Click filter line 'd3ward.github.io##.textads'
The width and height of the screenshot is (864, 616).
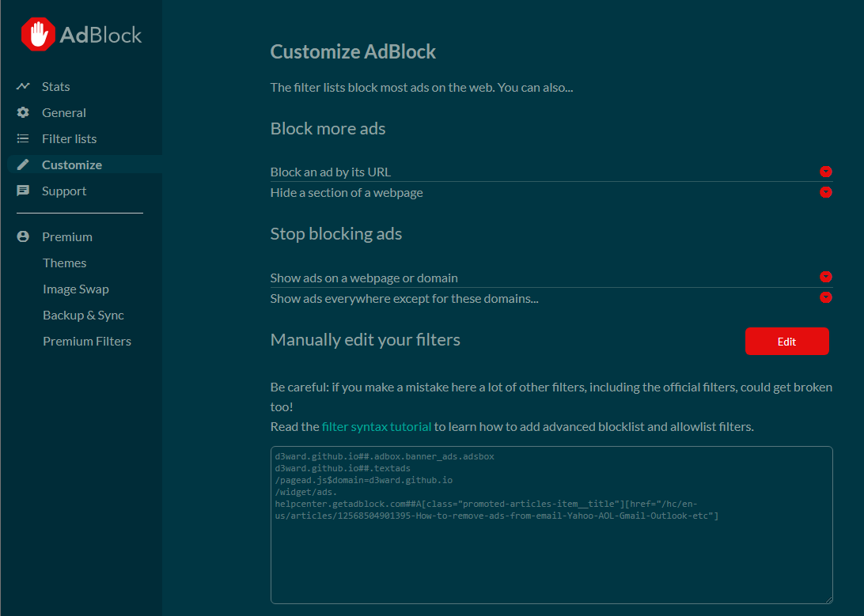[x=343, y=468]
